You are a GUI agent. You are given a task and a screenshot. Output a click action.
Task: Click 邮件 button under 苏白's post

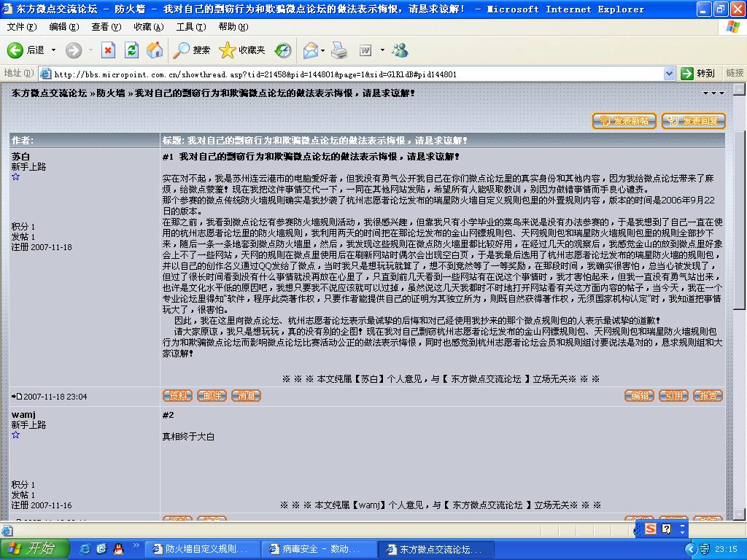tap(212, 396)
